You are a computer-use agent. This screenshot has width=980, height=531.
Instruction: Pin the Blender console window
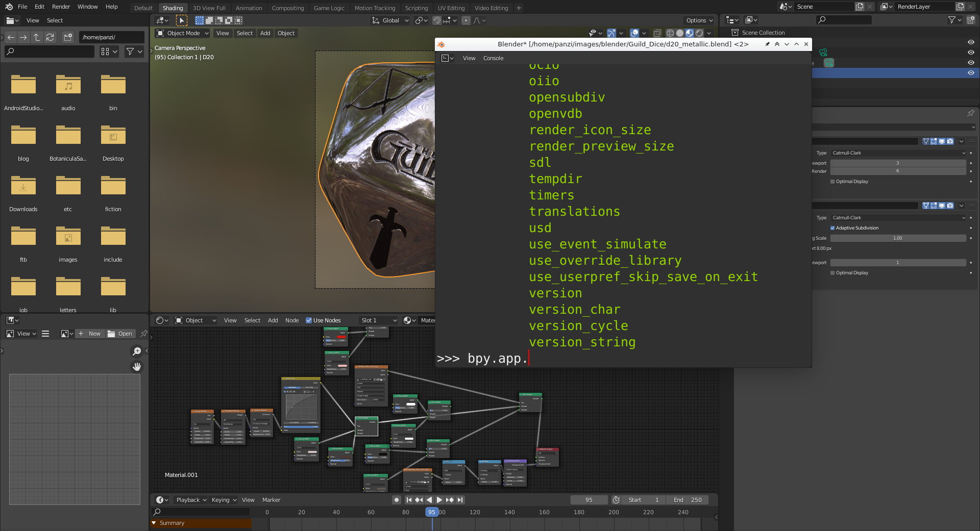coord(767,44)
